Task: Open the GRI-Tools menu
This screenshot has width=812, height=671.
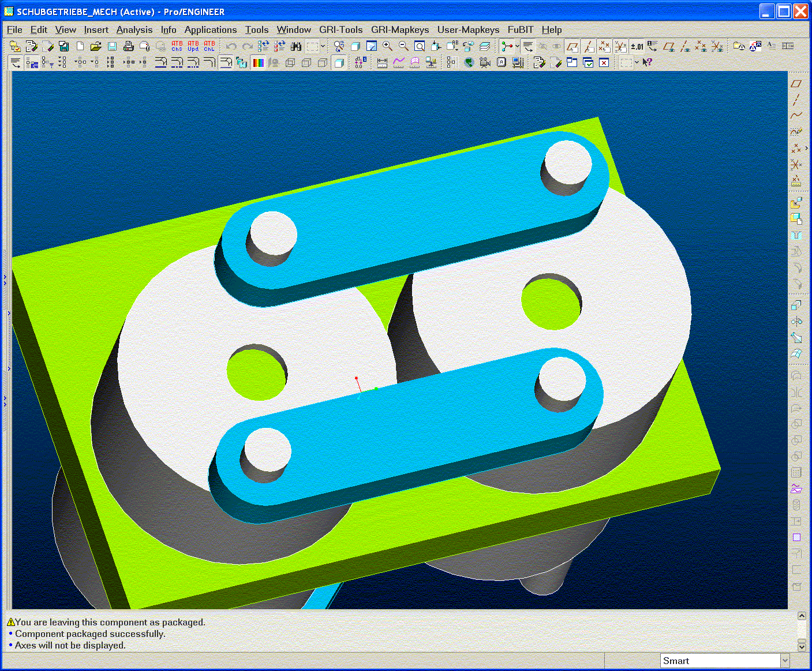Action: (x=340, y=29)
